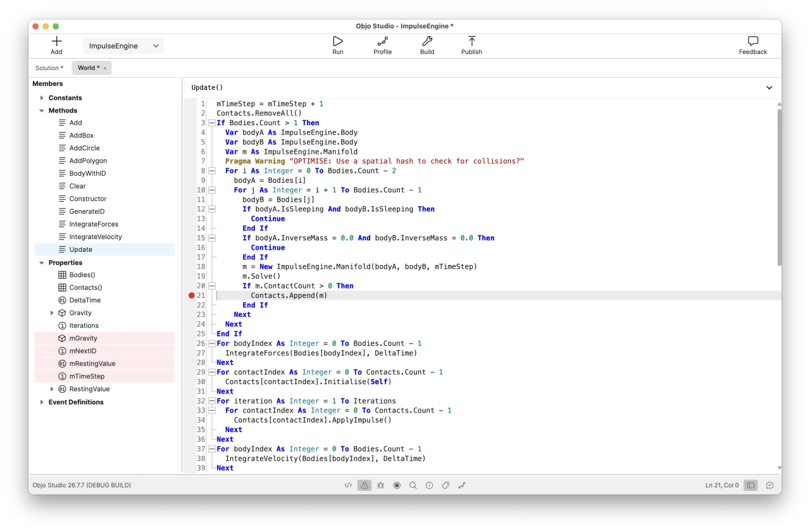This screenshot has height=532, width=810.
Task: Click the profiler graph icon in bottom bar
Action: pyautogui.click(x=462, y=485)
